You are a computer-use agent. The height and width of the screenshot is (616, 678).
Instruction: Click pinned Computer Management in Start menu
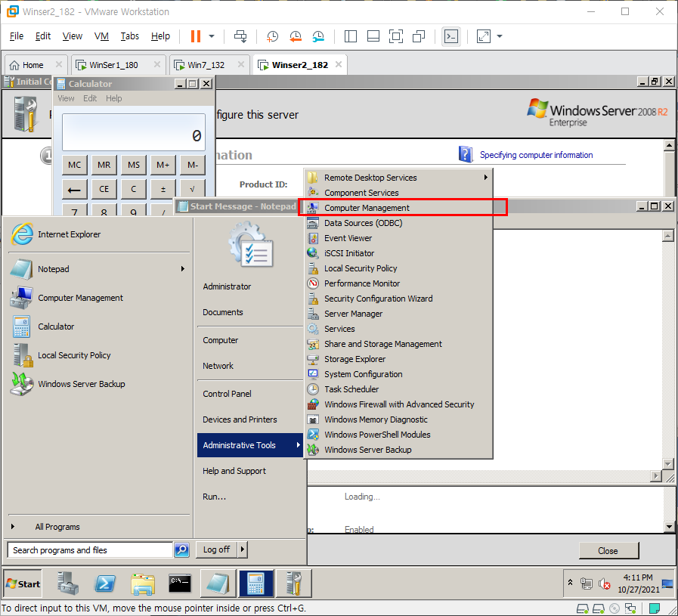tap(98, 298)
